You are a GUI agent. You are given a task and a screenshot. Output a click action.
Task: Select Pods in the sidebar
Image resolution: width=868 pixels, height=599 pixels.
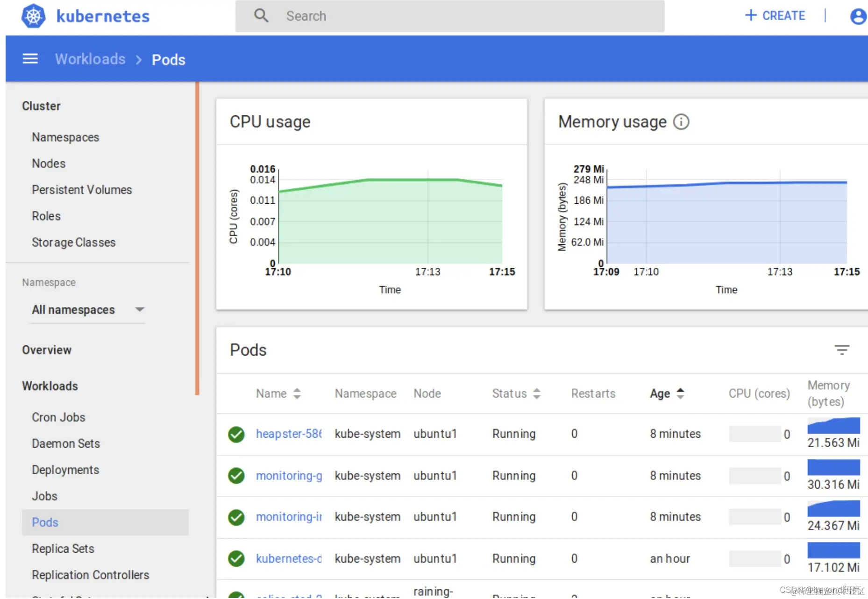click(105, 522)
